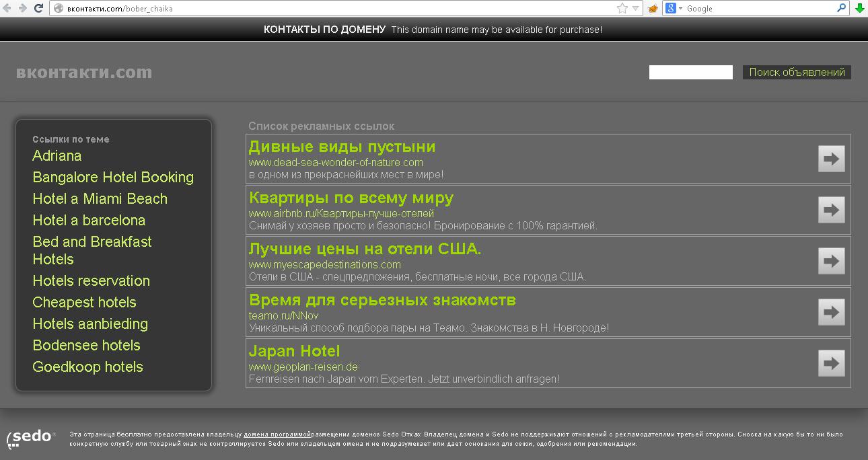Open Hotel a barcelona link
The image size is (868, 460).
(89, 220)
